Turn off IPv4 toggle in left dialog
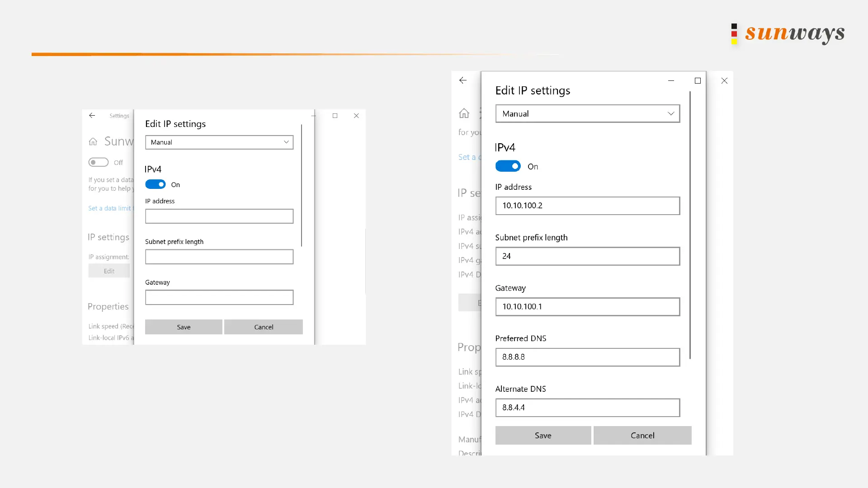The width and height of the screenshot is (868, 488). 156,184
